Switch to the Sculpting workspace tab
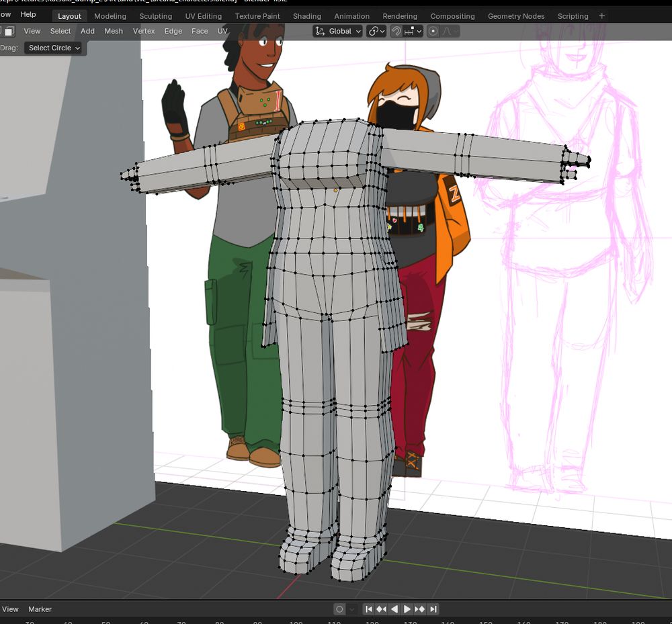The height and width of the screenshot is (624, 672). coord(155,16)
